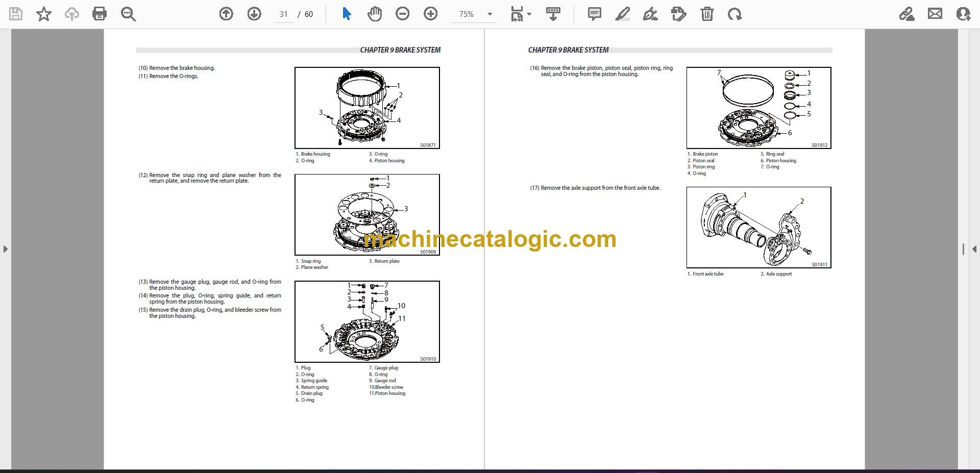This screenshot has width=980, height=473.
Task: Click the text "(11) Remove the O-rings."
Action: click(168, 76)
